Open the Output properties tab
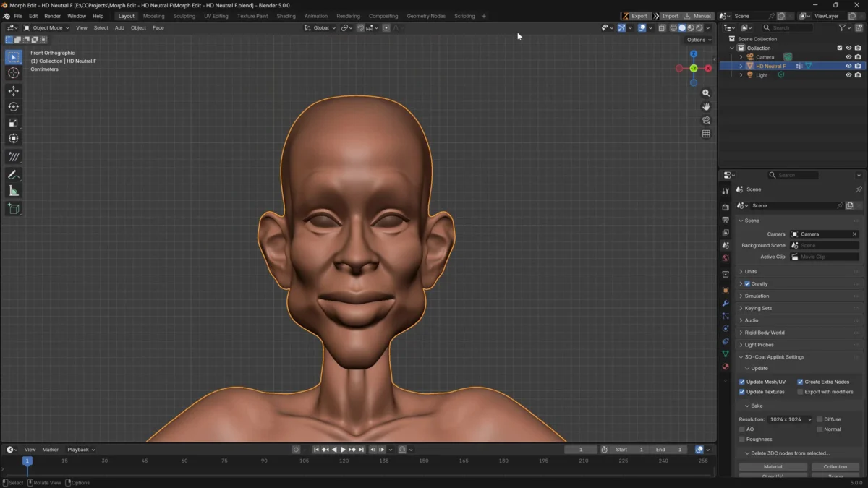The image size is (868, 488). (726, 220)
